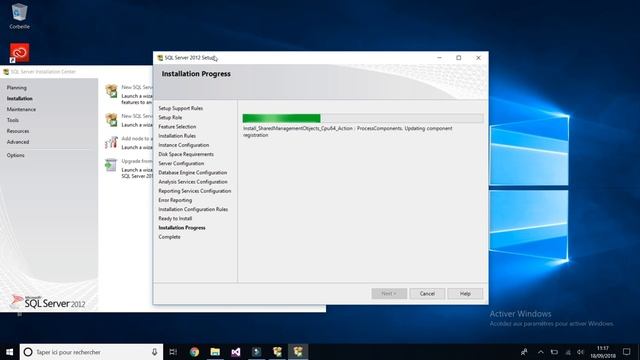Minimize the SQL Server 2012 Setup window

(x=439, y=58)
